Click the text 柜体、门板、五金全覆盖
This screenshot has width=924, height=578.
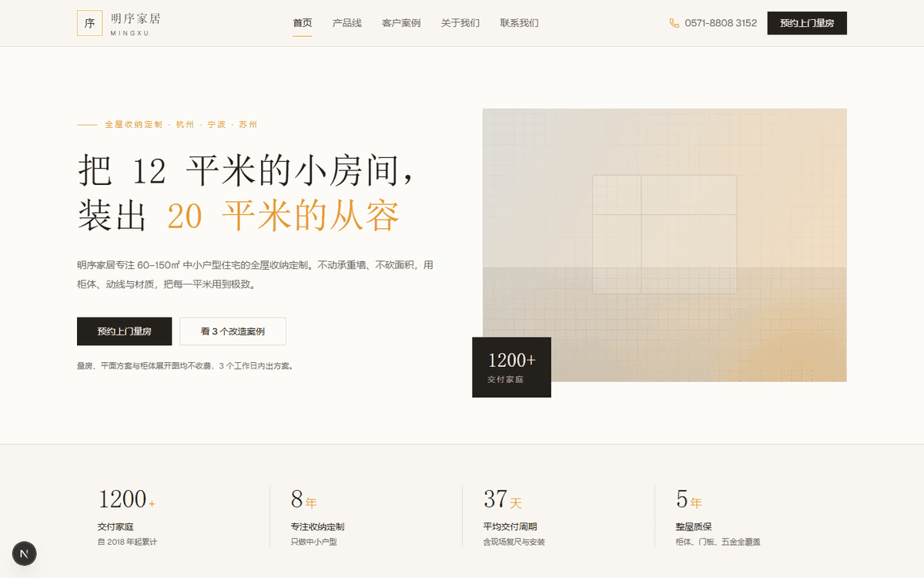pos(718,542)
